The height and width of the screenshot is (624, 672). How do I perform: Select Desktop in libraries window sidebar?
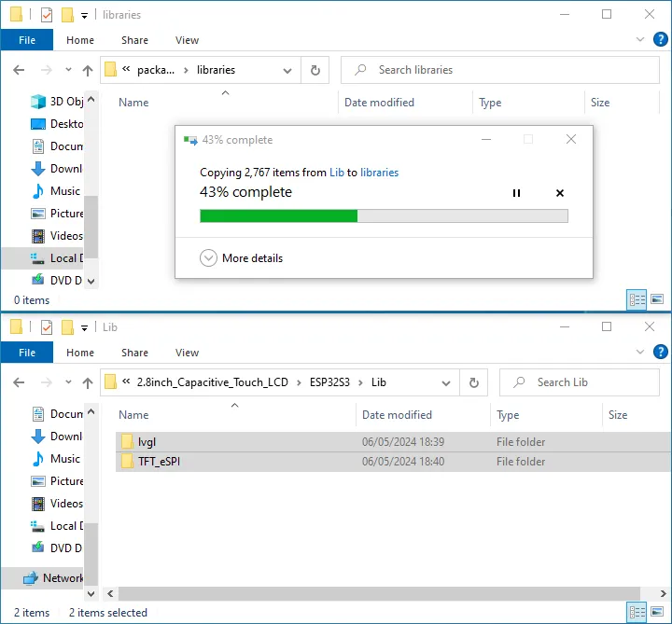57,124
